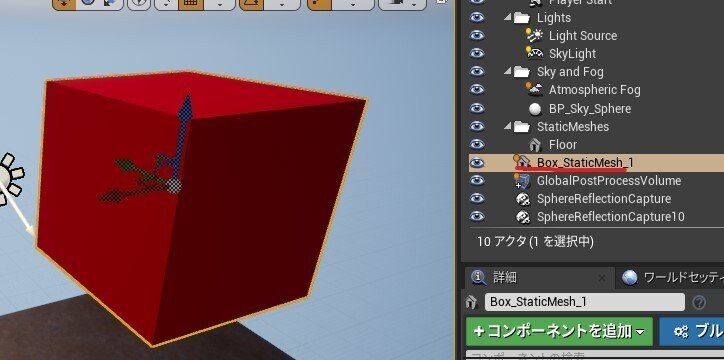Click the SphereReflectionCapture10 actor icon

tap(522, 217)
